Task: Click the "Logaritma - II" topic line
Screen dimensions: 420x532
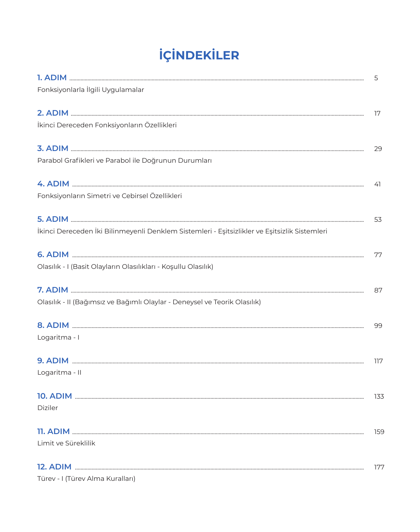Action: pyautogui.click(x=59, y=372)
